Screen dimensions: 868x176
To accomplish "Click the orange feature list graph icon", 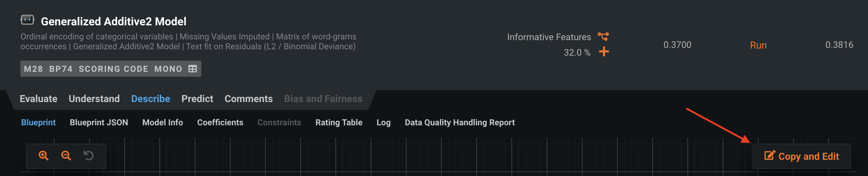I will (x=603, y=36).
